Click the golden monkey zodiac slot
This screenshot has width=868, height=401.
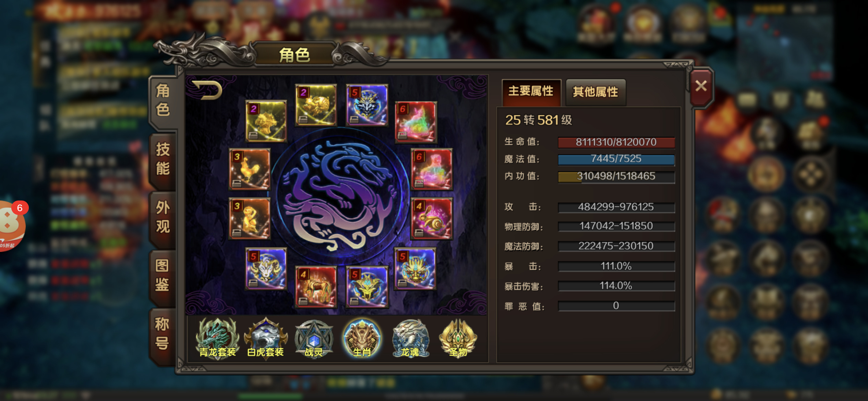tap(250, 219)
